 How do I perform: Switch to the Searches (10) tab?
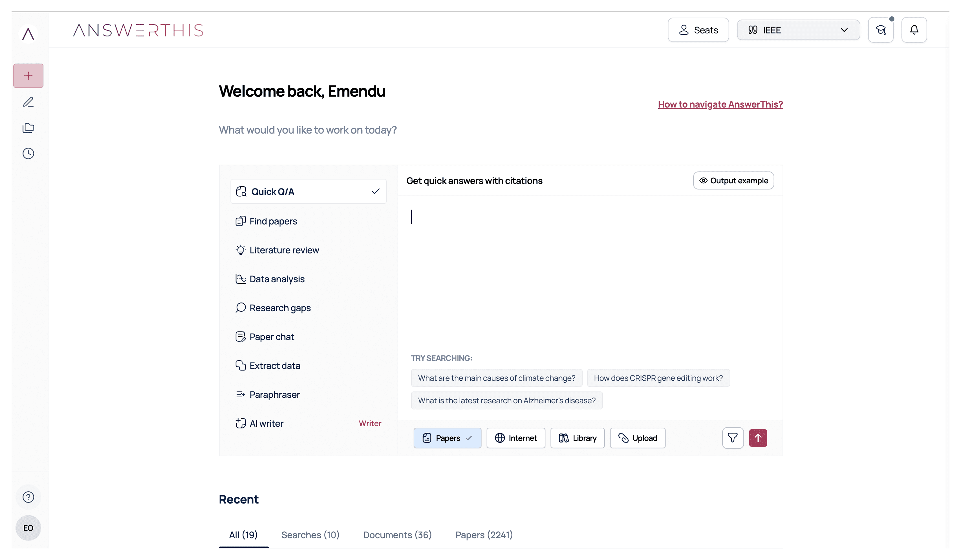(310, 535)
